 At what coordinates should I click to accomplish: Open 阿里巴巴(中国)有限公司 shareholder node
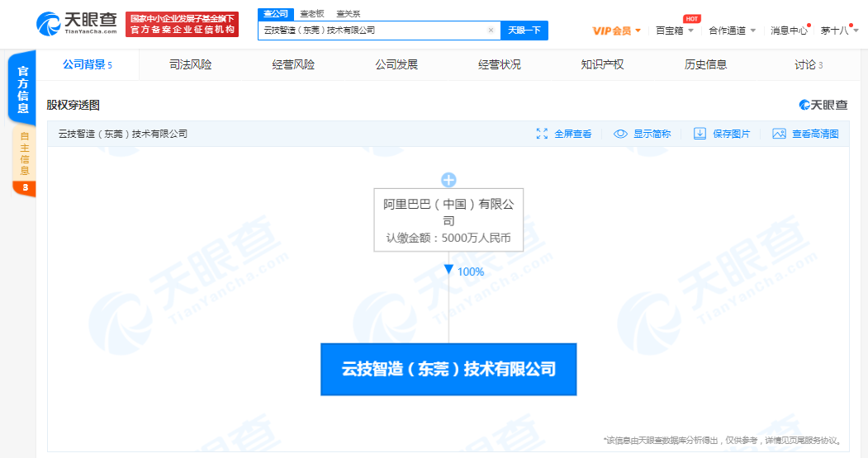pyautogui.click(x=448, y=220)
